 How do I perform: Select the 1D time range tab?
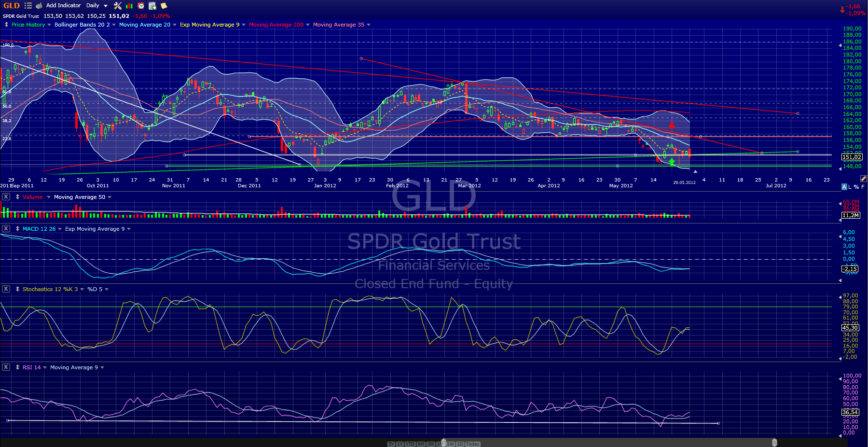pyautogui.click(x=460, y=444)
